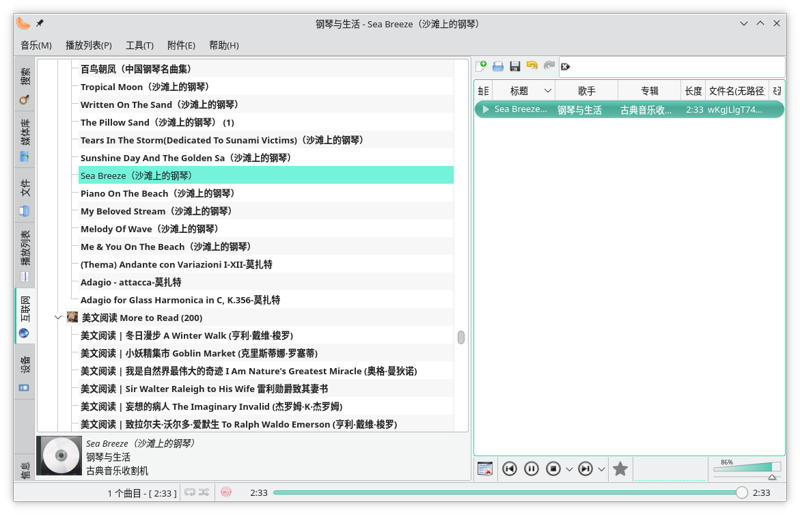Click the undo arrow in playlist toolbar
Image resolution: width=800 pixels, height=515 pixels.
pos(532,66)
